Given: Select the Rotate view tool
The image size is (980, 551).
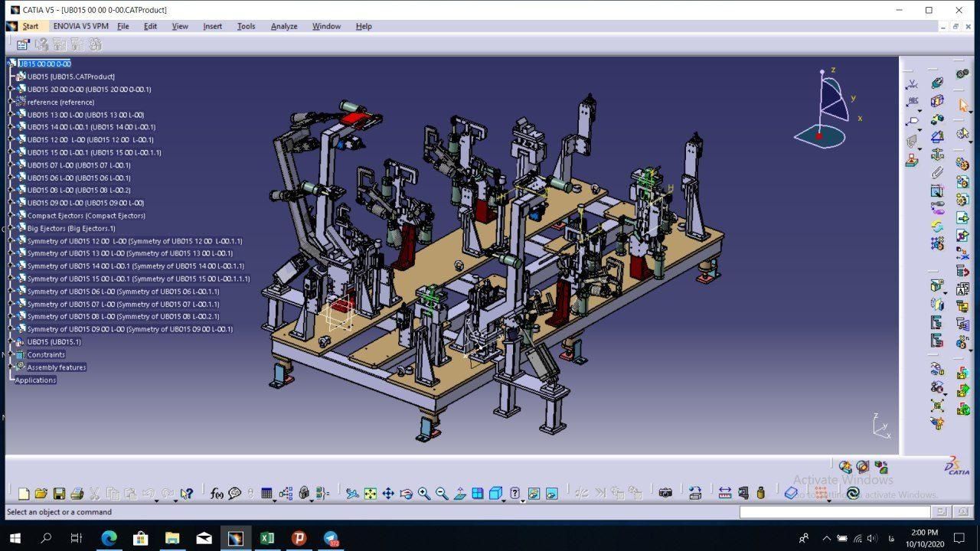Looking at the screenshot, I should pos(407,494).
